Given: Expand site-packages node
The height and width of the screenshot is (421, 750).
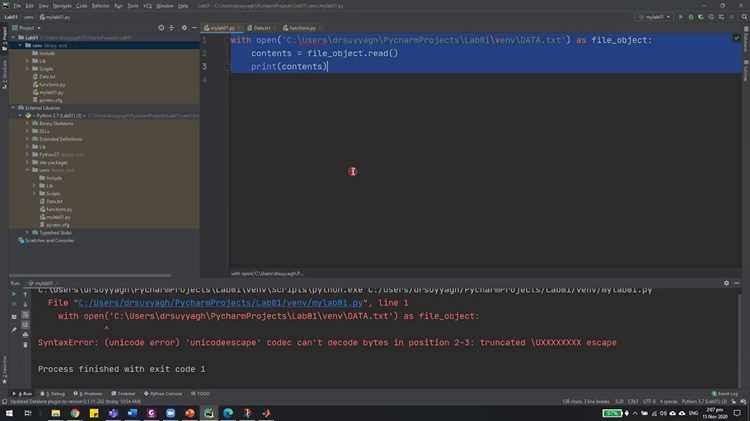Looking at the screenshot, I should (28, 163).
